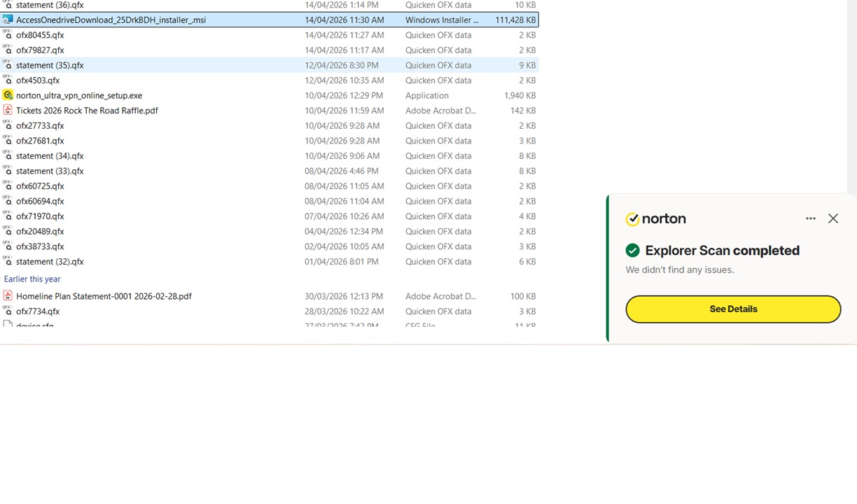857x504 pixels.
Task: Click the statement (35).qfx file icon
Action: tap(8, 65)
